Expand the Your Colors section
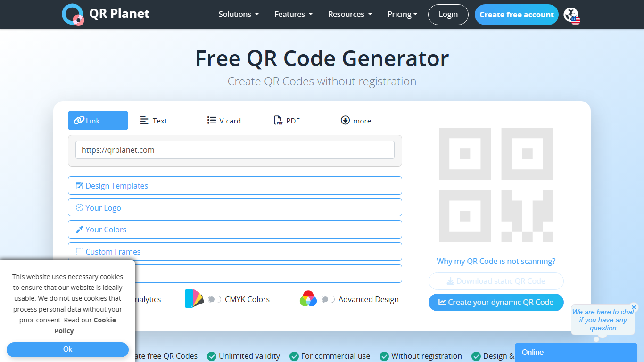The image size is (644, 362). pos(235,230)
